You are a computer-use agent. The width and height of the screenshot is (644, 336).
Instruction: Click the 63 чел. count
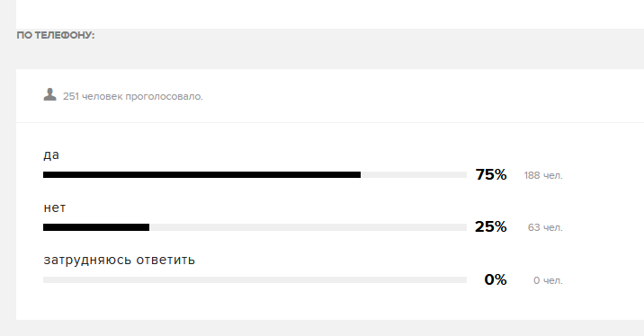(x=545, y=227)
